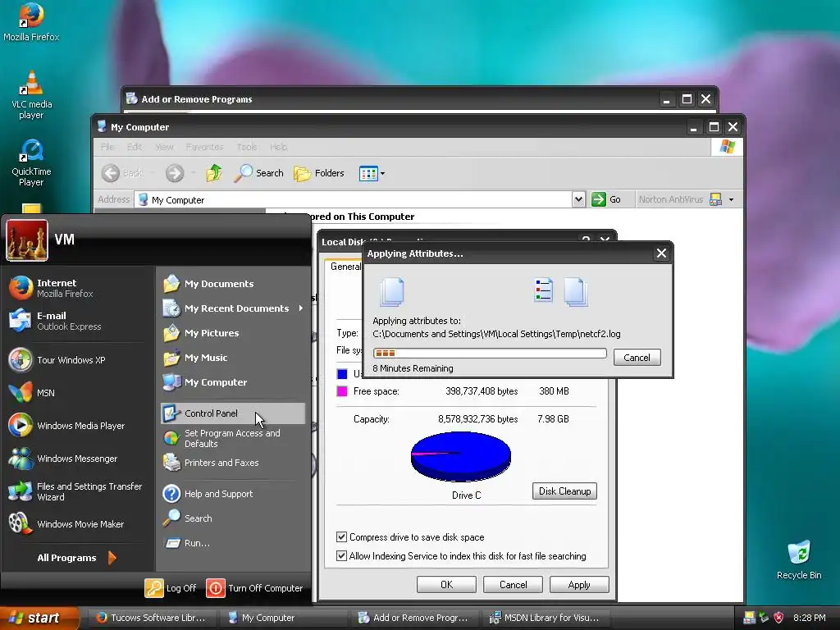Open the Run... dialog entry
Image resolution: width=840 pixels, height=630 pixels.
[x=232, y=543]
